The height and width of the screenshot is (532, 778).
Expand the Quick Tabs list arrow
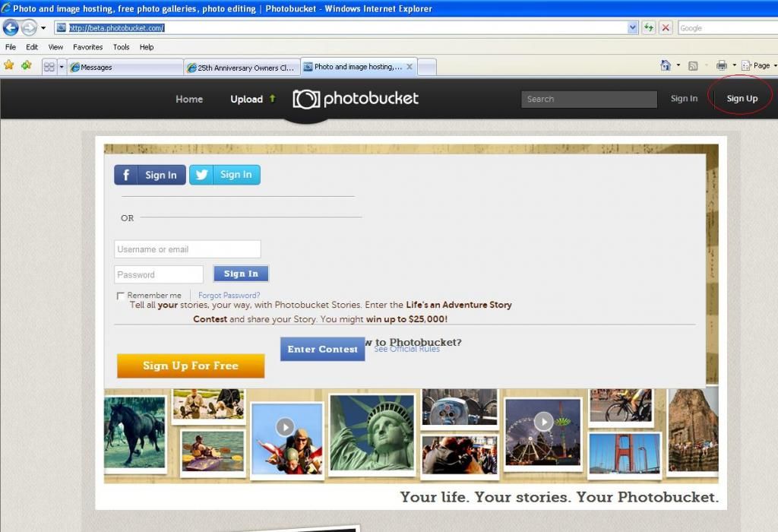[x=62, y=67]
